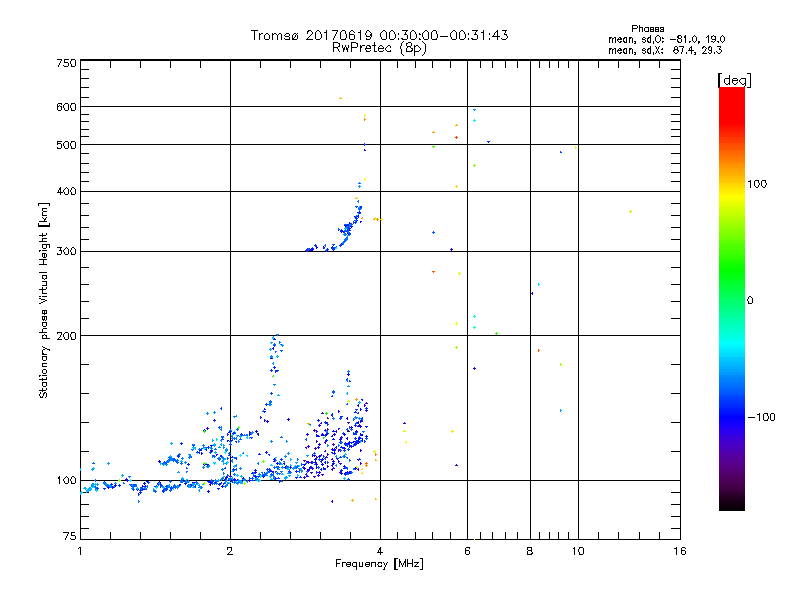Click the colorbar tick label '100'
This screenshot has width=800, height=600.
tap(757, 184)
